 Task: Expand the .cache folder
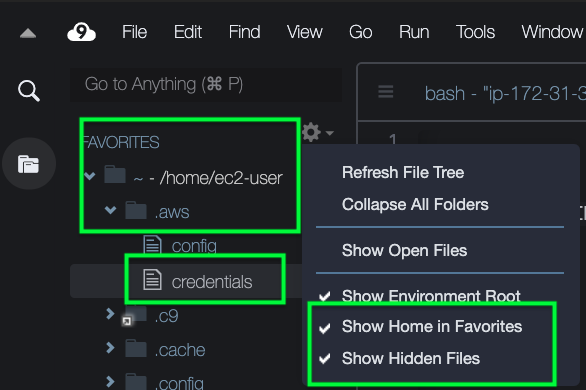110,348
